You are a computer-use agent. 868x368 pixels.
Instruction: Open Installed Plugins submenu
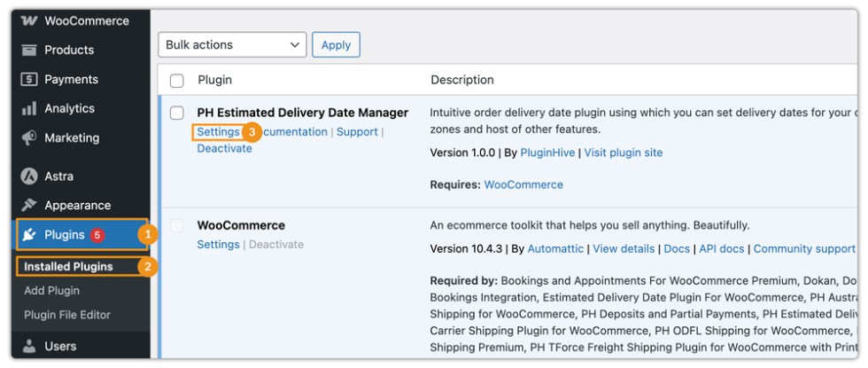coord(68,267)
